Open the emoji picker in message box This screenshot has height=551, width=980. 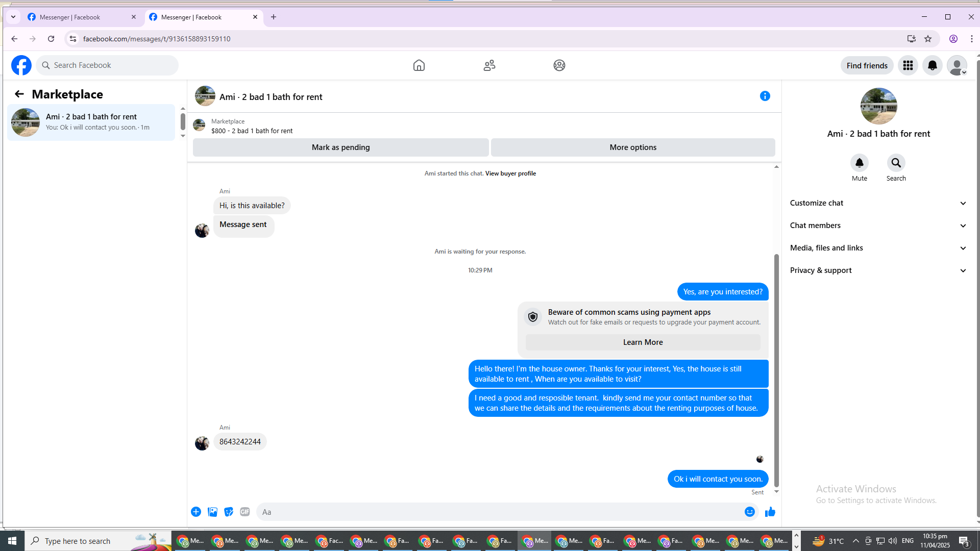tap(749, 512)
